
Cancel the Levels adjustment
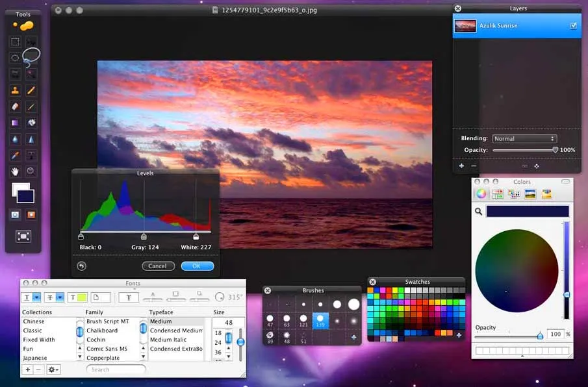[x=158, y=266]
